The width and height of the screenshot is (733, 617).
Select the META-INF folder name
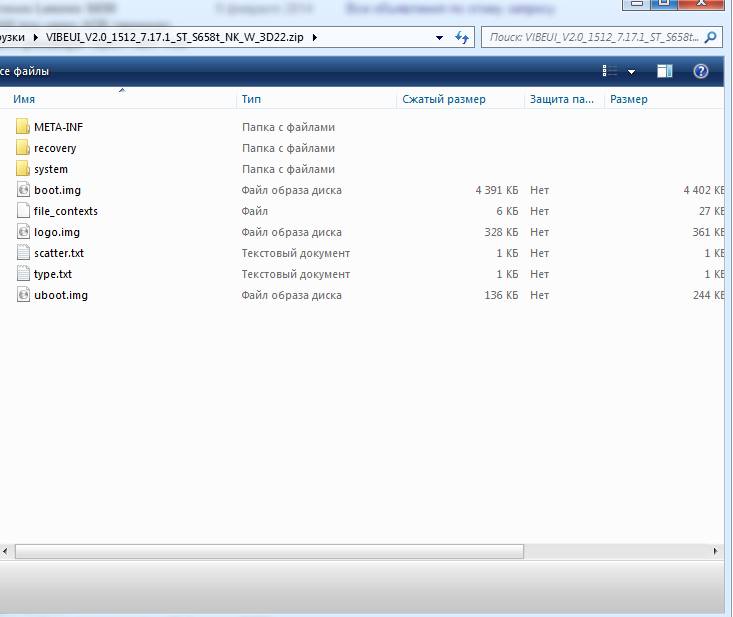coord(58,127)
